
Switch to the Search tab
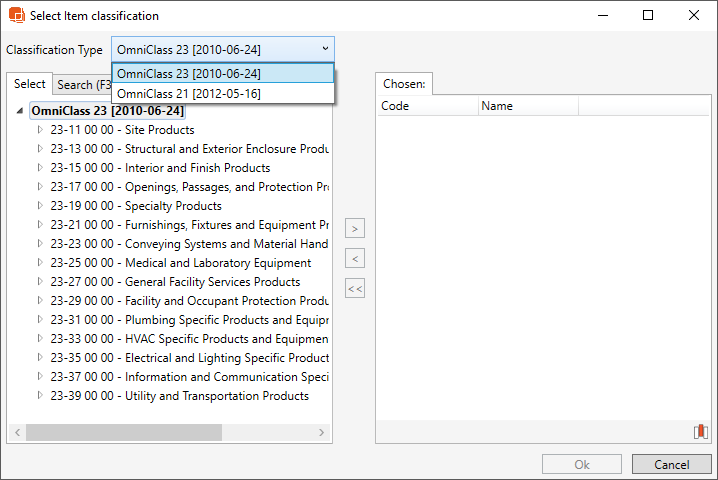(82, 85)
